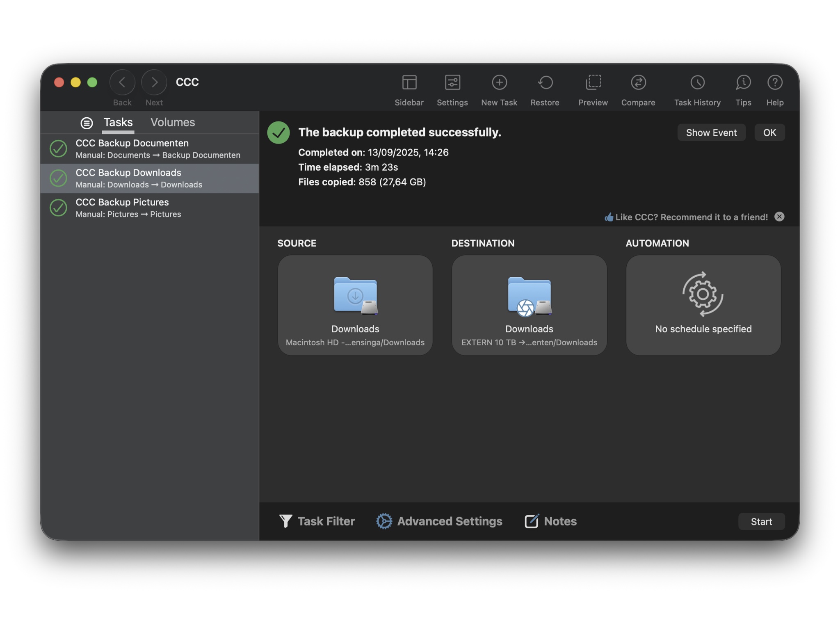The image size is (840, 630).
Task: Click the task list options icon beside Tasks
Action: tap(87, 123)
